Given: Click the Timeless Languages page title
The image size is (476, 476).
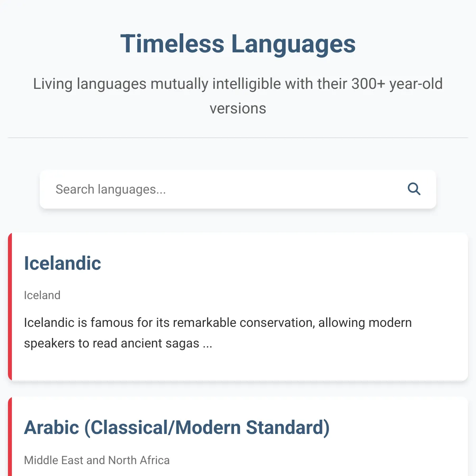Looking at the screenshot, I should [238, 44].
